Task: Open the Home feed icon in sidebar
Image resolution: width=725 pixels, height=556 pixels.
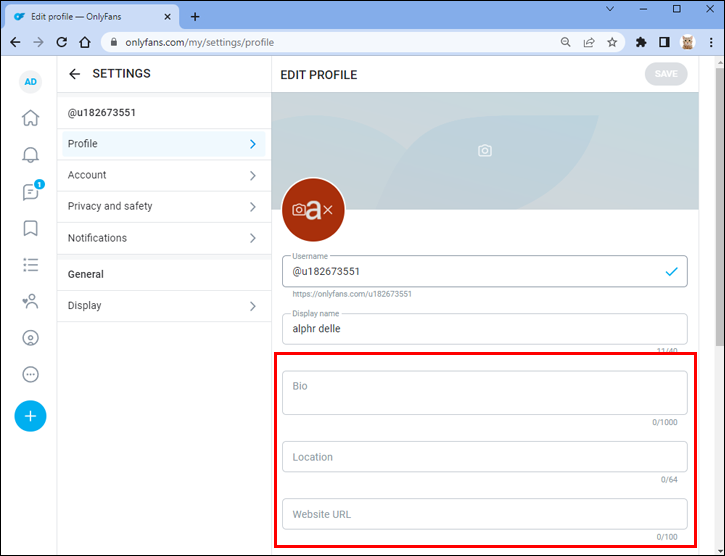Action: (31, 118)
